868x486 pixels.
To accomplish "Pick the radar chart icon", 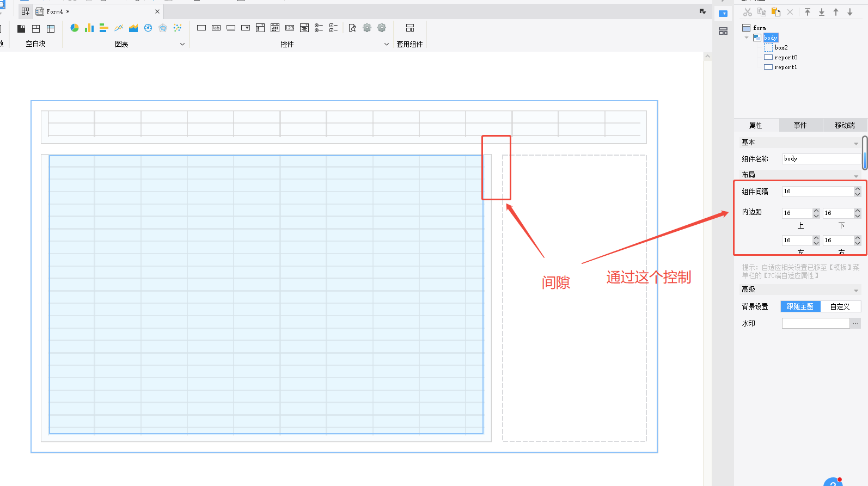I will click(163, 28).
